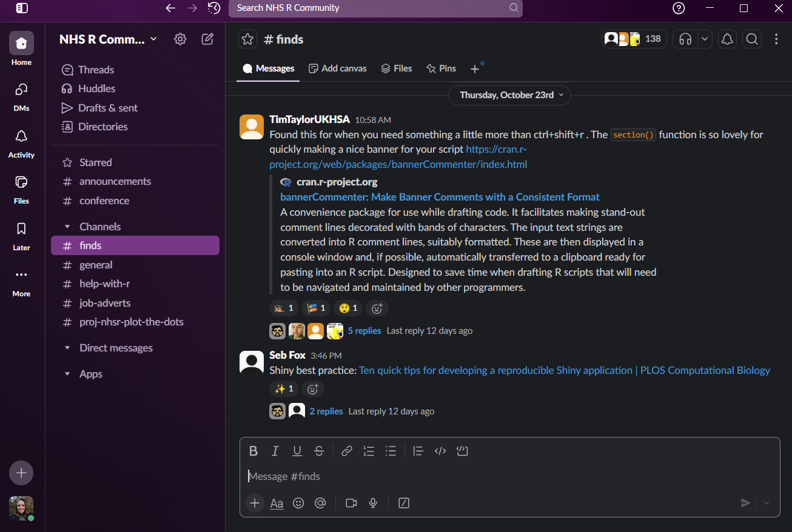This screenshot has width=792, height=532.
Task: Add a reaction to Tim's message via smiley button
Action: click(377, 308)
